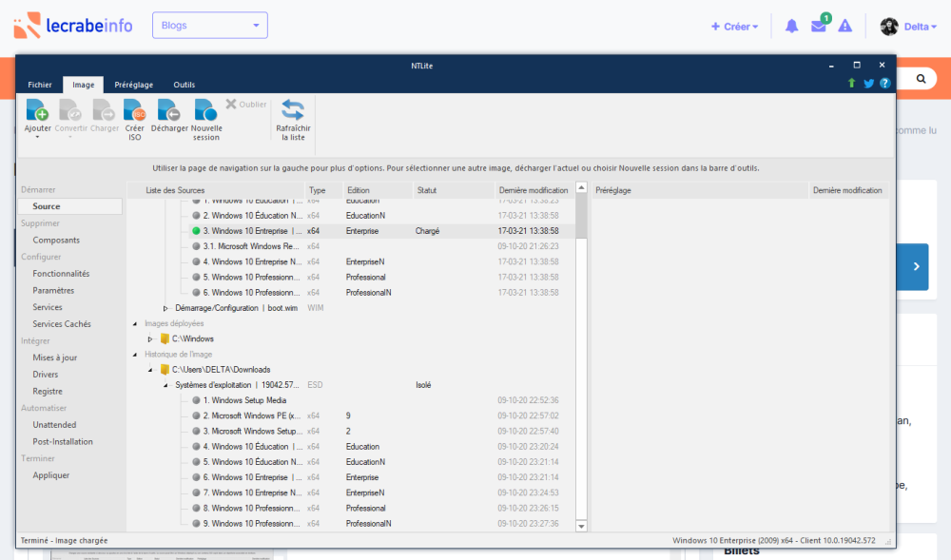
Task: Click the blue help question mark icon
Action: tap(884, 84)
